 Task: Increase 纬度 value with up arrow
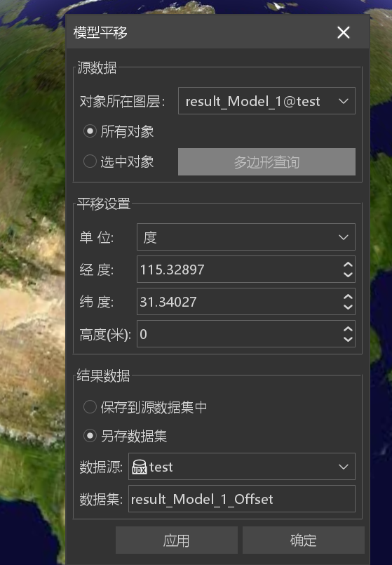[x=348, y=297]
